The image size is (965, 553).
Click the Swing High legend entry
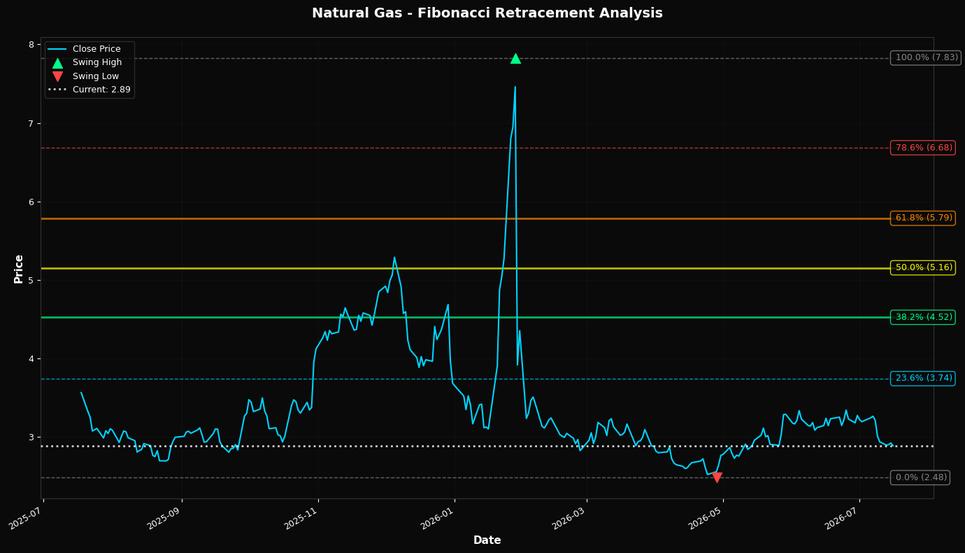click(86, 62)
